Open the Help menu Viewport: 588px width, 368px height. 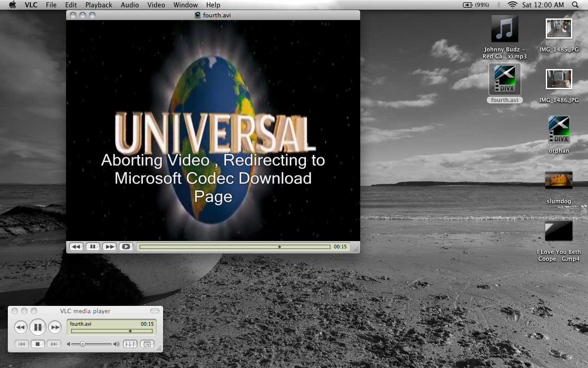(x=213, y=5)
